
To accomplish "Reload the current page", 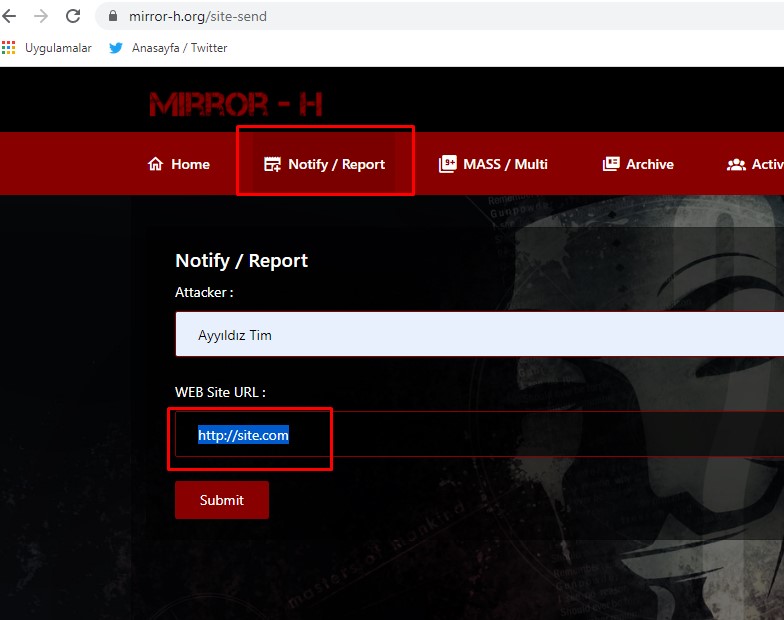I will 73,16.
